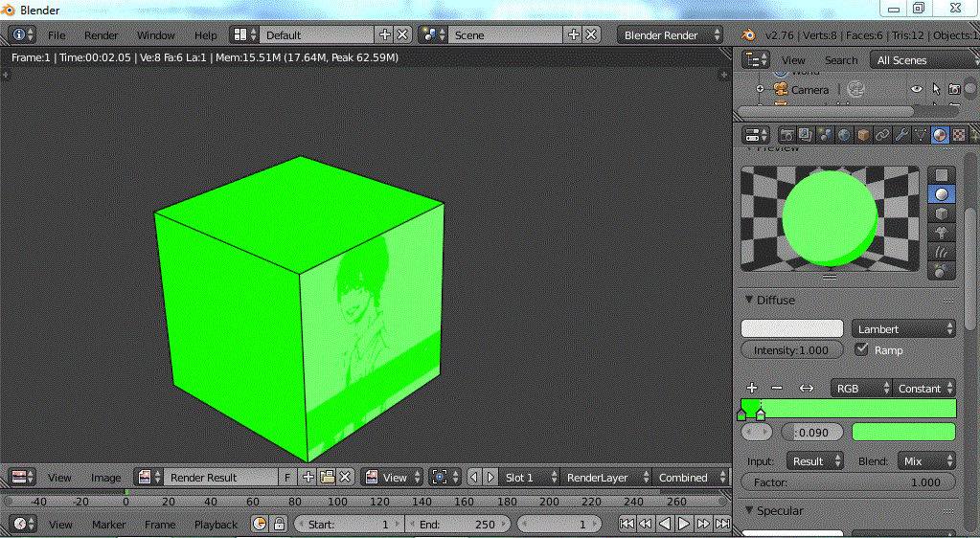The height and width of the screenshot is (538, 980).
Task: Click the End frame field
Action: coord(458,524)
